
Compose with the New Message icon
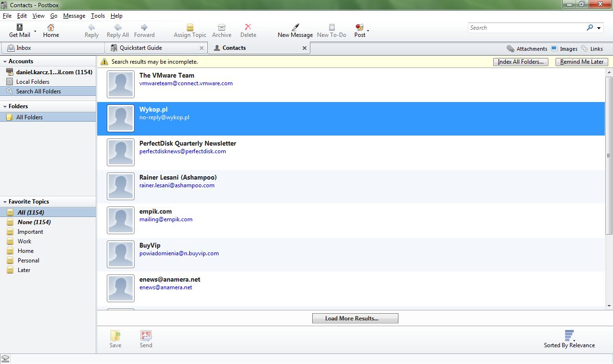(295, 27)
